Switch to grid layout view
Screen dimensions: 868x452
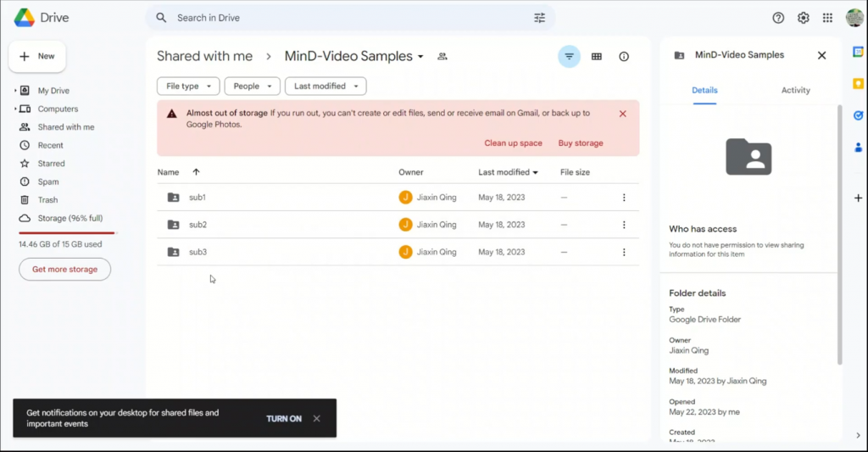597,57
